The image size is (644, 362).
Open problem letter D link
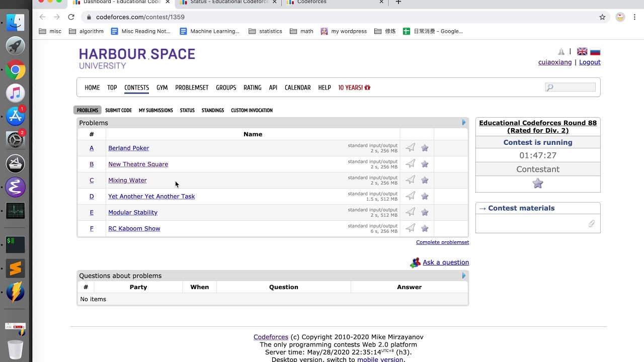[x=92, y=196]
